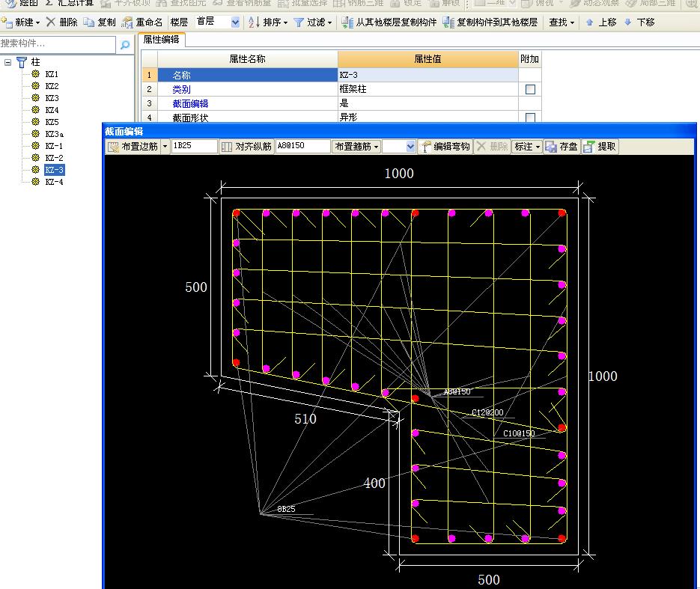The image size is (700, 589).
Task: Click the KZ-3 name value cell
Action: point(427,75)
